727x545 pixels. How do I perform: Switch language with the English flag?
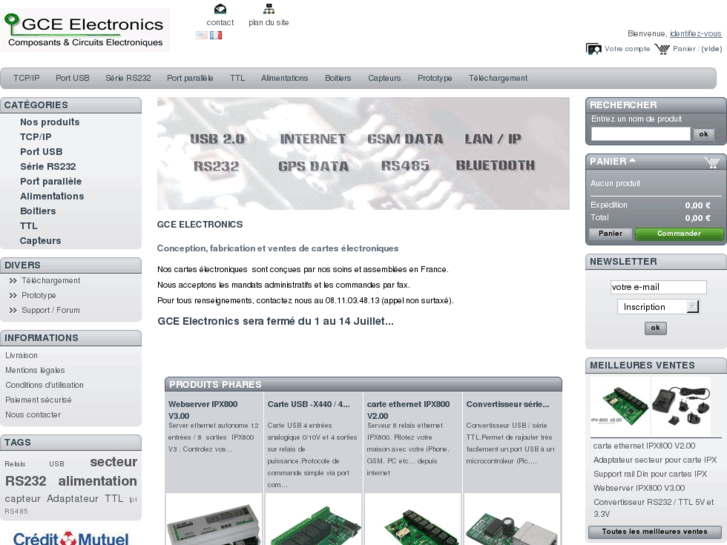(x=202, y=35)
